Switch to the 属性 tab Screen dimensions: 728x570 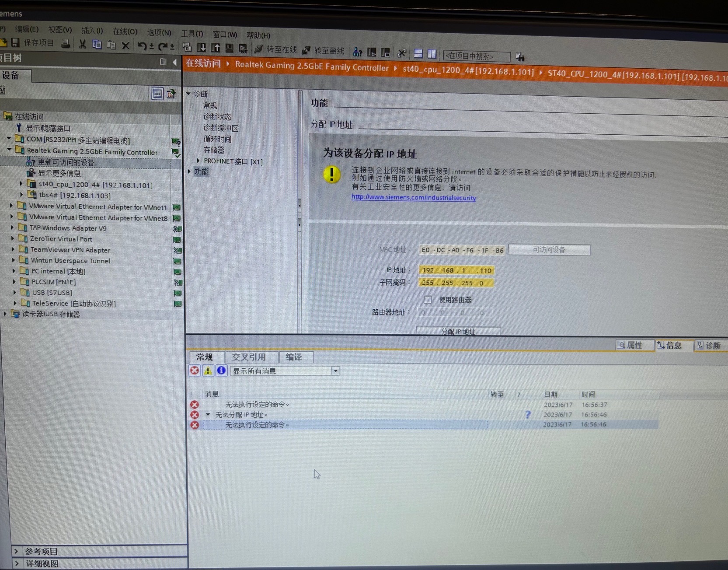click(x=634, y=345)
